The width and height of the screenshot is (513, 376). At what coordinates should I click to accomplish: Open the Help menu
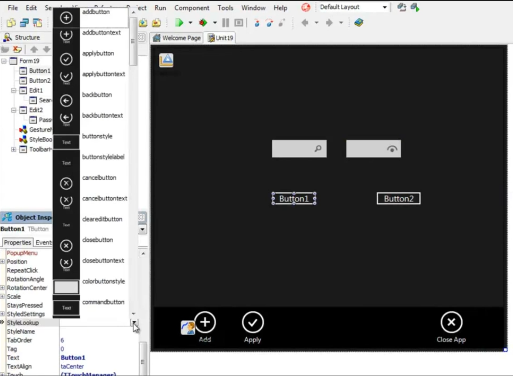click(280, 8)
